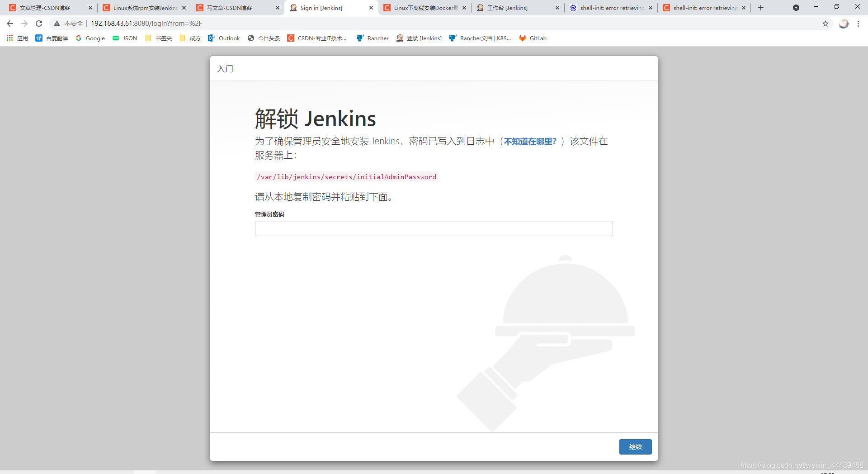This screenshot has width=868, height=474.
Task: Open the Apps bookmark shortcut
Action: coord(17,38)
